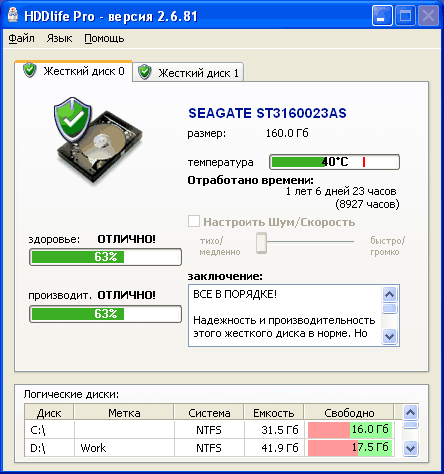Click down arrow of logical disks list scrollbar

[410, 448]
